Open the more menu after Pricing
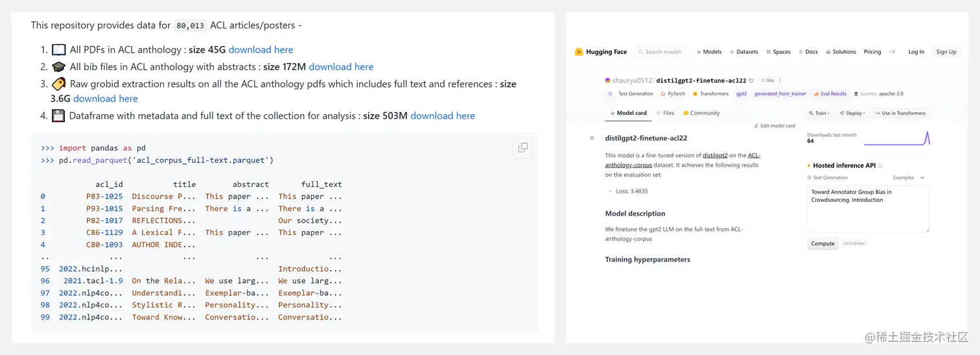Viewport: 980px width, 355px height. point(892,52)
